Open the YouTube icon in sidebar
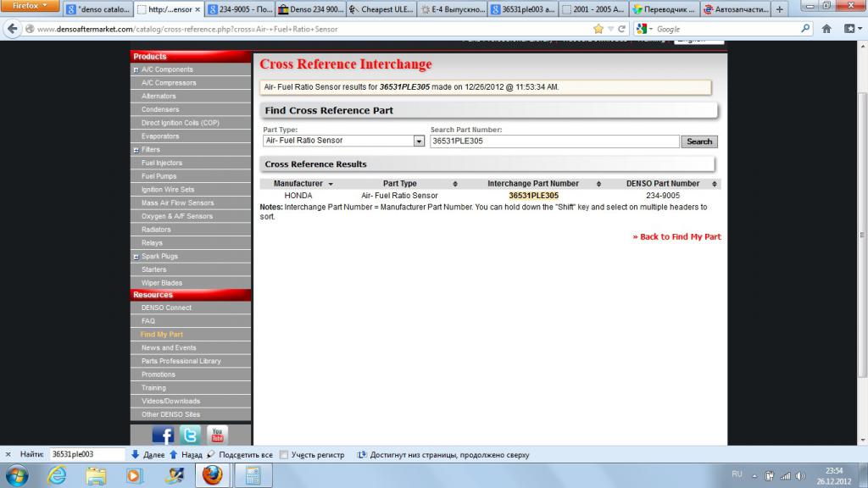This screenshot has height=488, width=868. coord(217,435)
